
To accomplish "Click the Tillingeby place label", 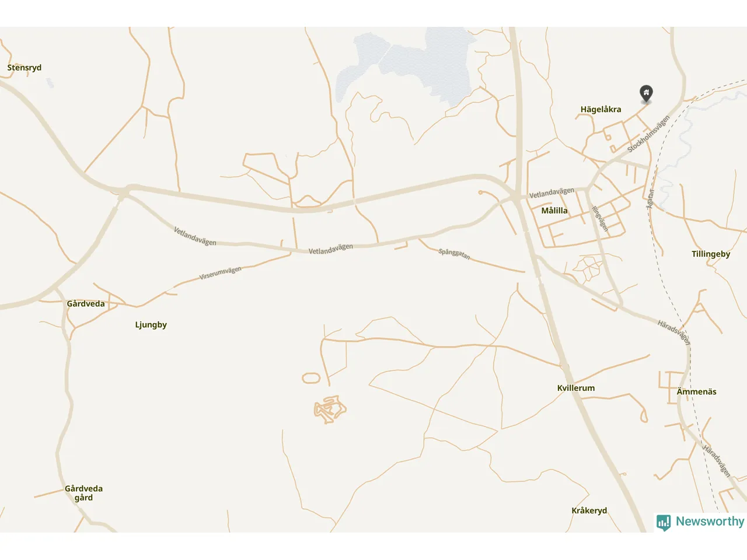I will 711,254.
